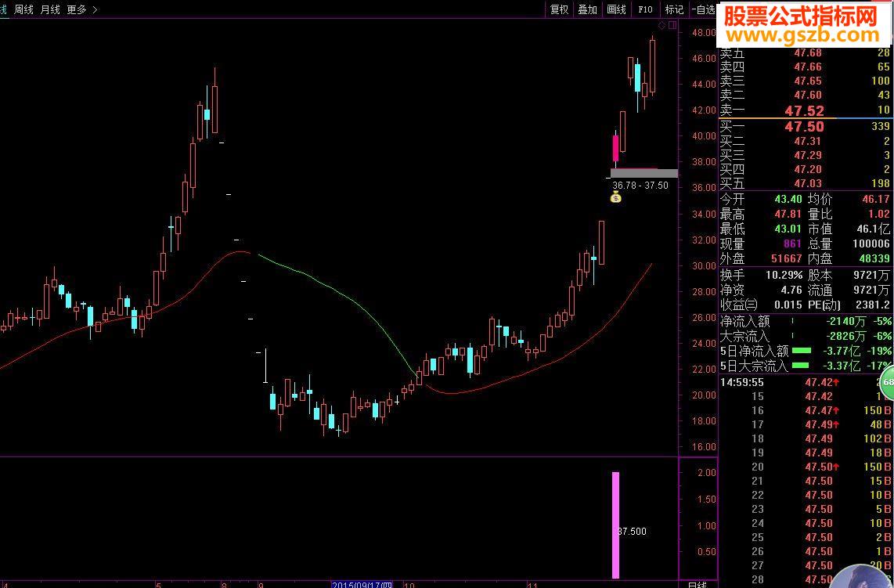Expand the 更多 periods menu
This screenshot has width=894, height=588.
(81, 9)
